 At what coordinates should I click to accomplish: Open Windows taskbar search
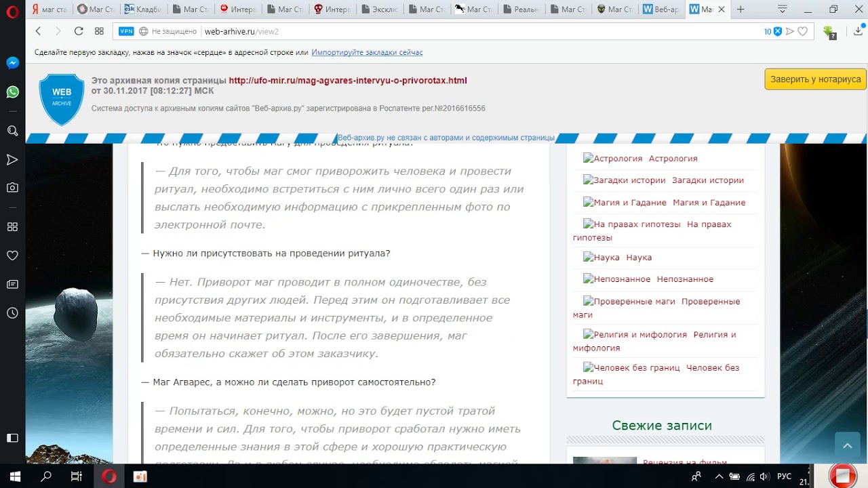click(46, 476)
